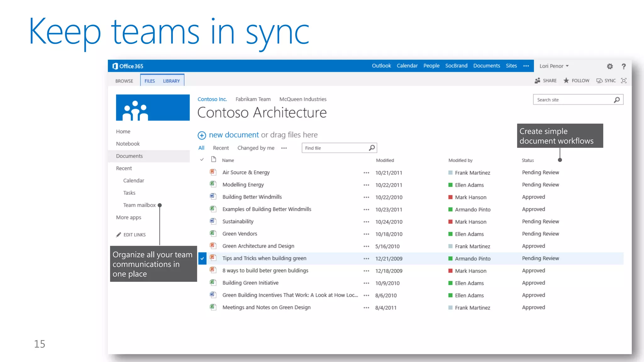Viewport: 644px width, 362px height.
Task: Sort by the Modified column header
Action: tap(385, 160)
